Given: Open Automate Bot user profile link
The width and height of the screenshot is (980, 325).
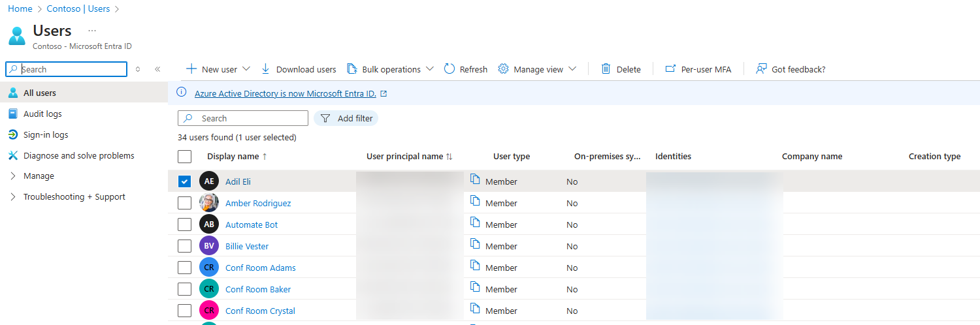Looking at the screenshot, I should click(x=252, y=224).
